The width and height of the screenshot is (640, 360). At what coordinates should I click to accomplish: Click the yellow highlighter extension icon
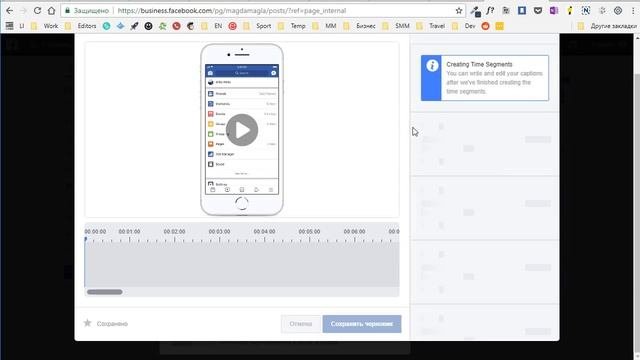click(570, 11)
